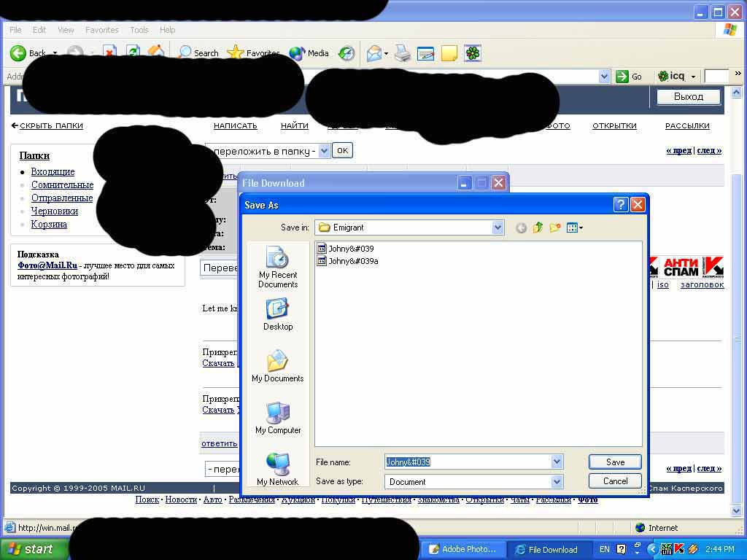
Task: Click the Kaspersky tray icon
Action: coord(679,549)
